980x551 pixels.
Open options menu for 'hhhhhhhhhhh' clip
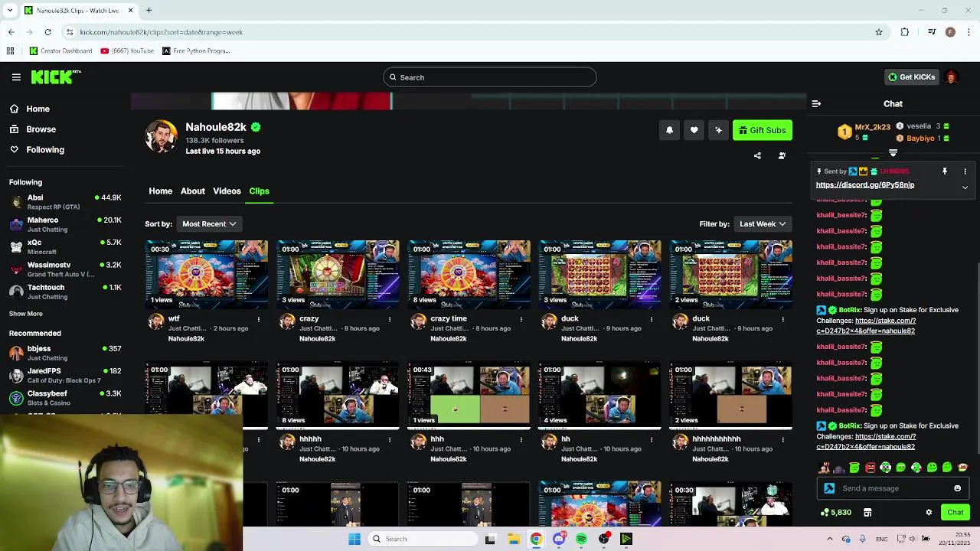click(x=782, y=439)
